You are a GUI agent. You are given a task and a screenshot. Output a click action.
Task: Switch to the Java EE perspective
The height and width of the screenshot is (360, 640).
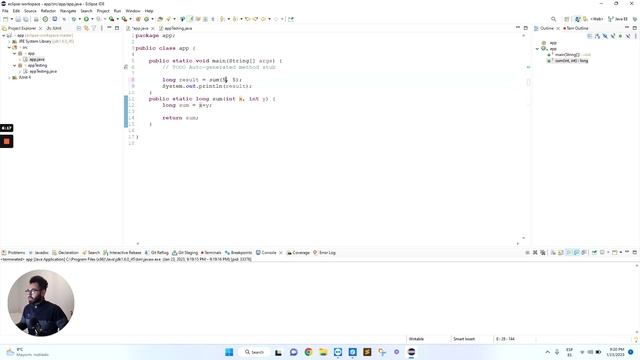pyautogui.click(x=618, y=19)
